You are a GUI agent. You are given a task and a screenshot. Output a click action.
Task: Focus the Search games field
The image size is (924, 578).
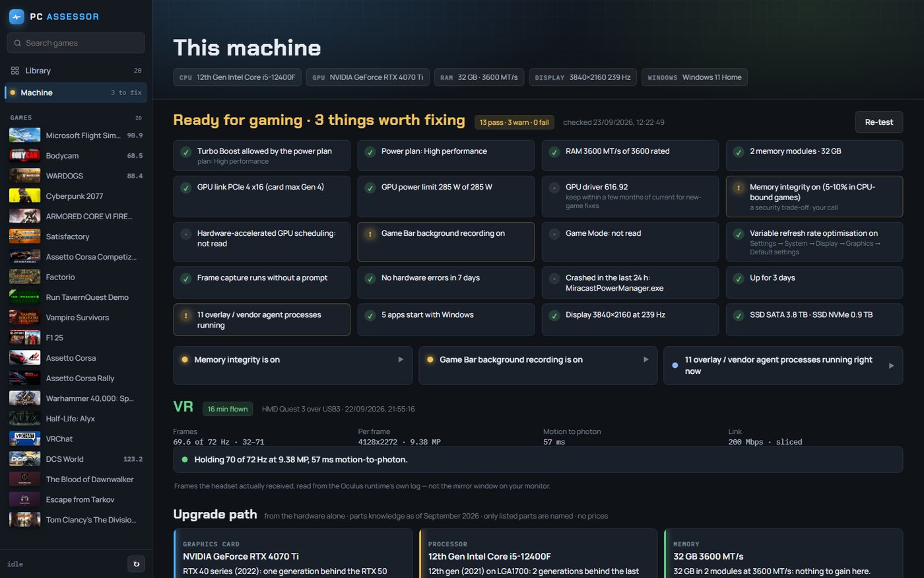76,43
